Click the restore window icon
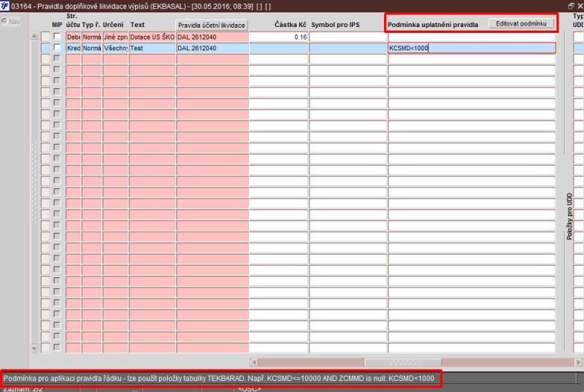This screenshot has height=392, width=584. pos(571,6)
